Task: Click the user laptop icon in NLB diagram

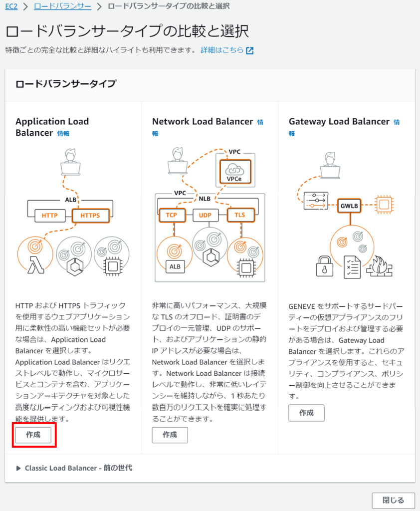Action: point(178,161)
